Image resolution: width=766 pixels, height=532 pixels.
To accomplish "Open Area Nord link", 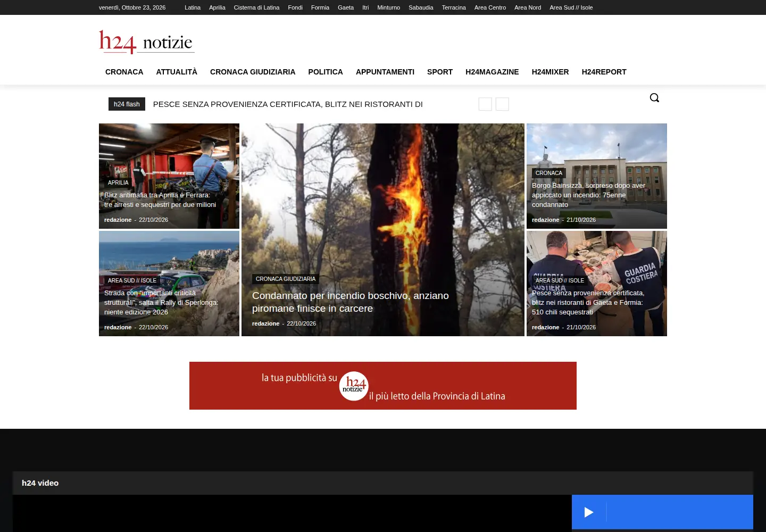I will (x=528, y=7).
